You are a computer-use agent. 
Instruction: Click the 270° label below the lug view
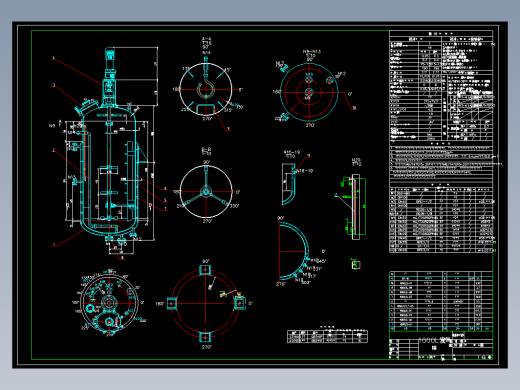(206, 347)
